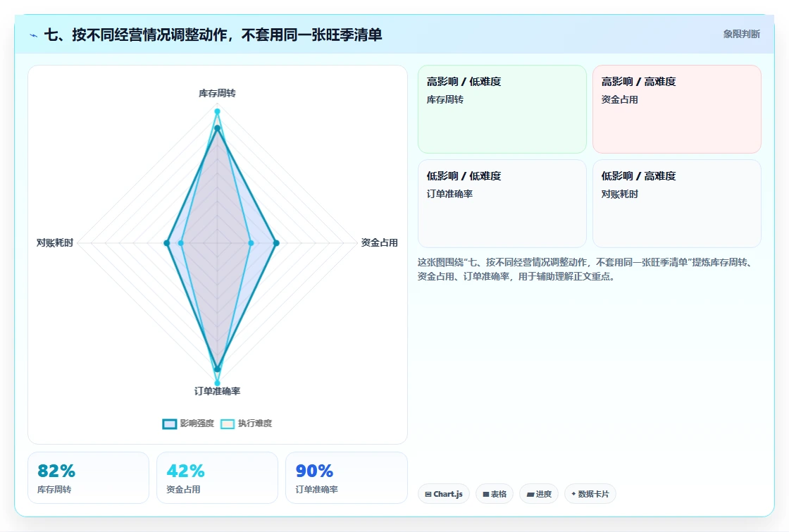Select the 进度 tag chip
This screenshot has width=789, height=532.
pyautogui.click(x=539, y=494)
